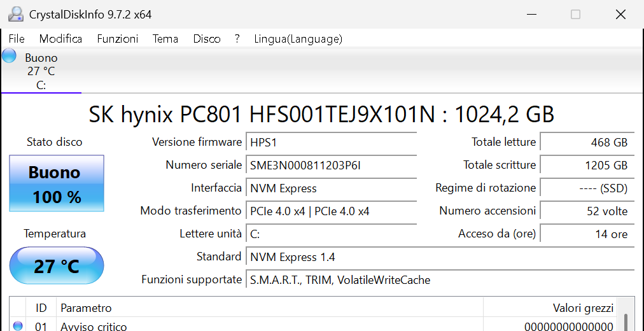Click the raw value 00000000000000
The image size is (644, 331).
pyautogui.click(x=569, y=327)
